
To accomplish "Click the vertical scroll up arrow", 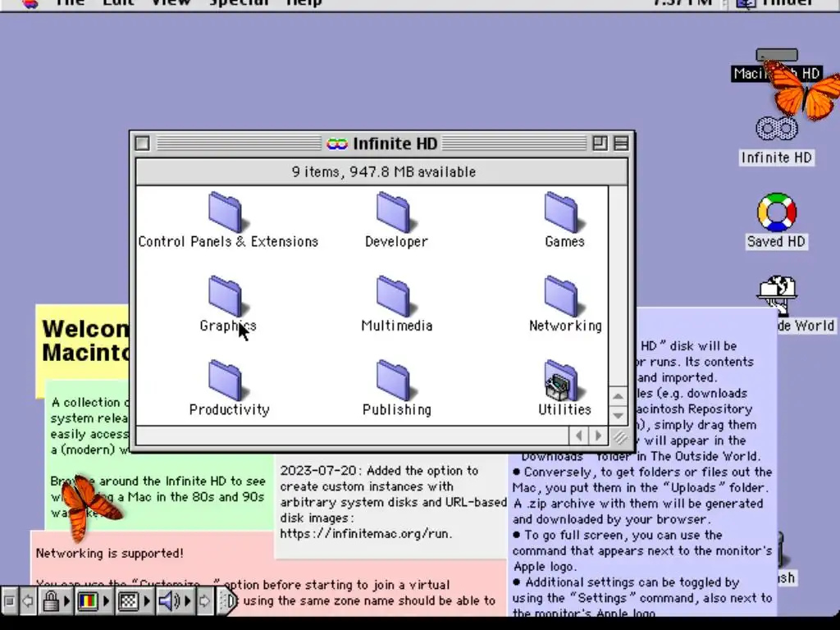I will (x=618, y=396).
